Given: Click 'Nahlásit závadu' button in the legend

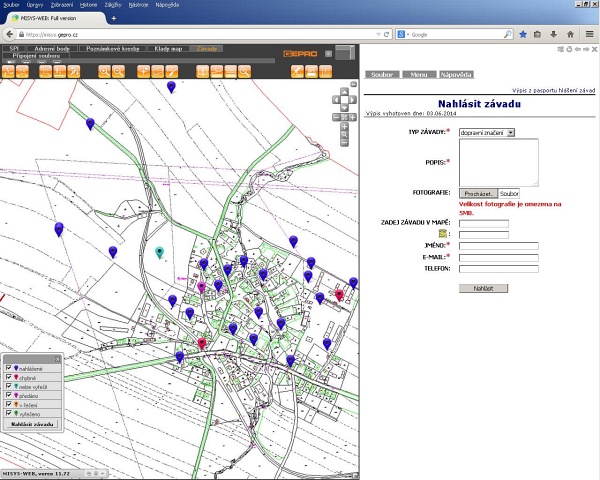Looking at the screenshot, I should coord(33,424).
